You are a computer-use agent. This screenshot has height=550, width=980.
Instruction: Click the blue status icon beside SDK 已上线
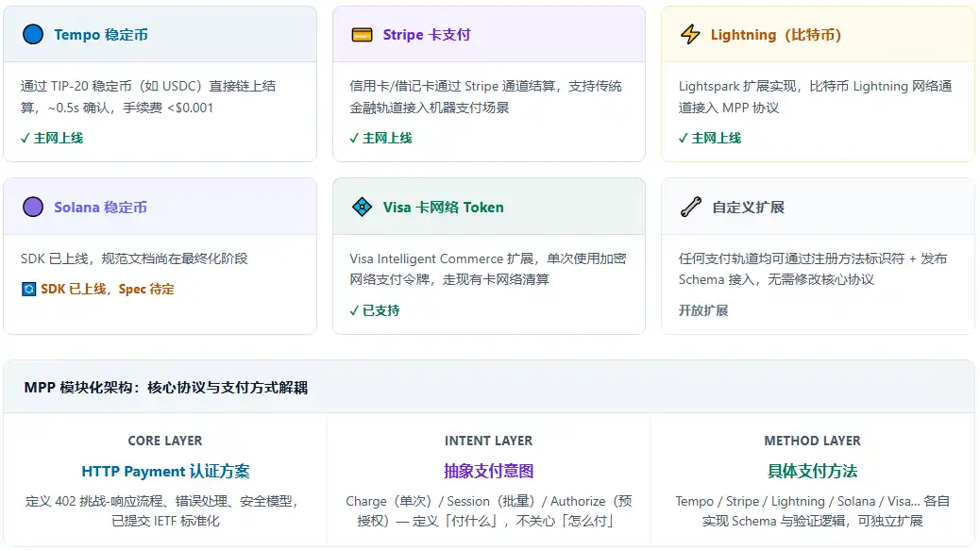28,290
